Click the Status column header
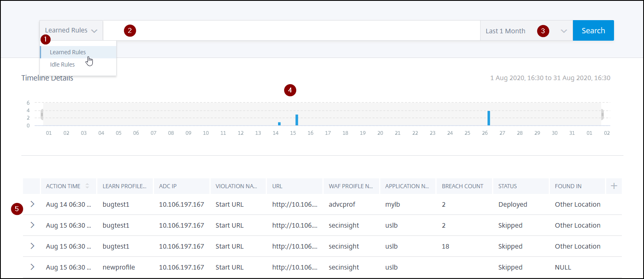Viewport: 644px width, 279px height. tap(522, 186)
